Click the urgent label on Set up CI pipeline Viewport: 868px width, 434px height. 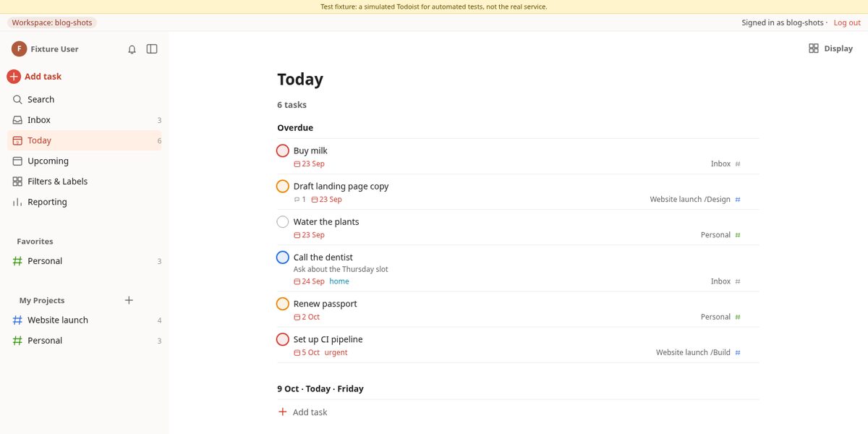336,353
